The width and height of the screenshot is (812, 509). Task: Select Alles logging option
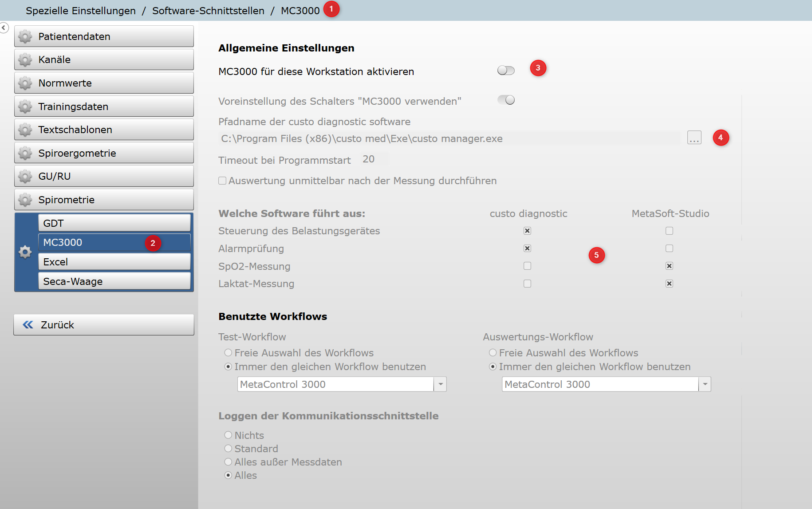click(x=228, y=475)
